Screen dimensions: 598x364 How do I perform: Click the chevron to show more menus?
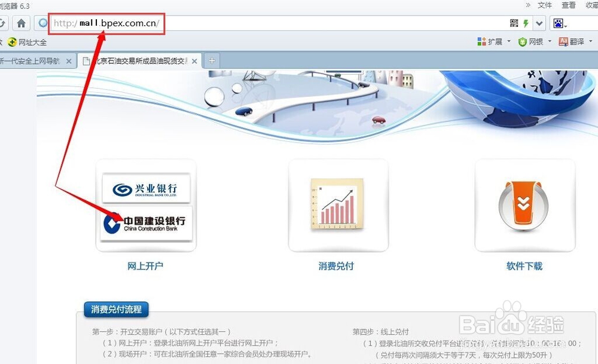coord(528,5)
